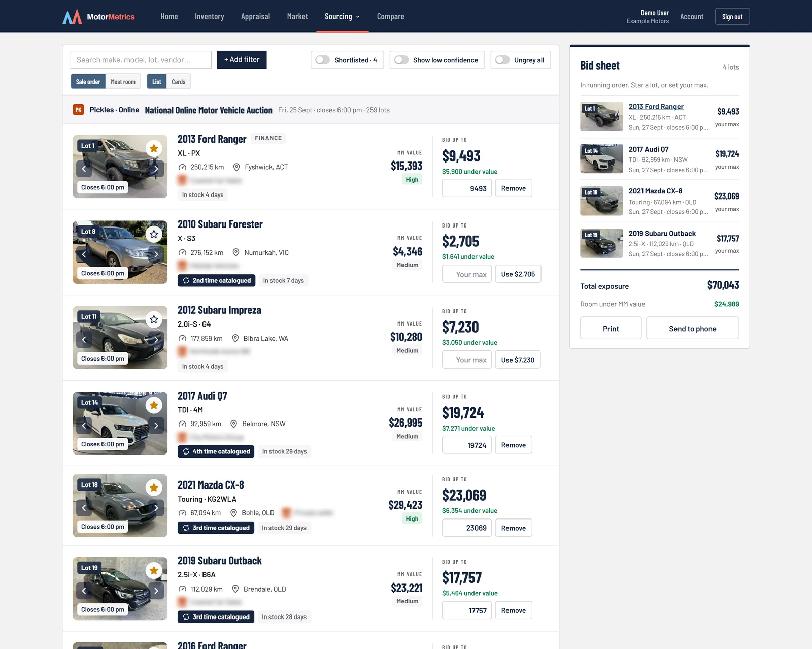Toggle Show low confidence switch
The height and width of the screenshot is (649, 812).
(x=401, y=60)
